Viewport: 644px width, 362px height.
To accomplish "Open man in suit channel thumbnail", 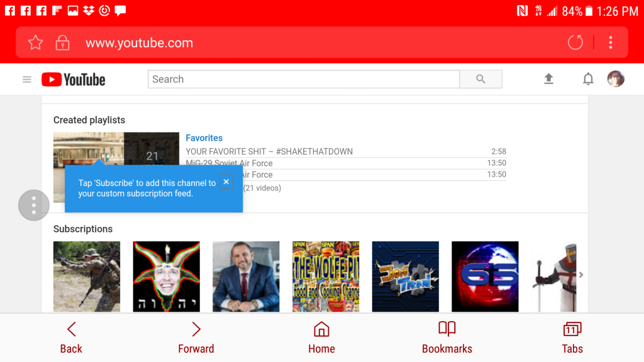I will click(x=246, y=277).
